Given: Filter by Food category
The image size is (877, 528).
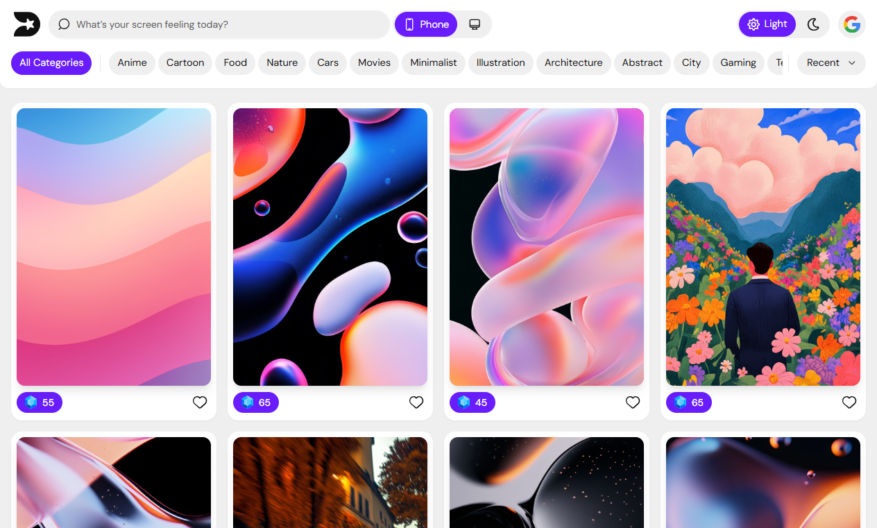Looking at the screenshot, I should coord(235,63).
